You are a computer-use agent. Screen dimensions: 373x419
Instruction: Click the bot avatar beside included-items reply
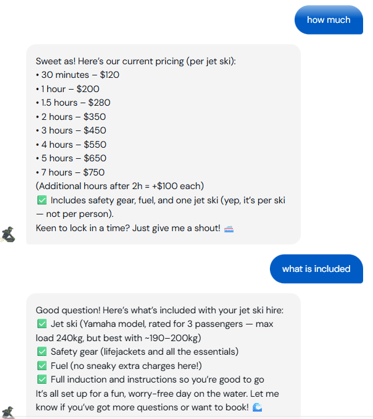pyautogui.click(x=8, y=412)
